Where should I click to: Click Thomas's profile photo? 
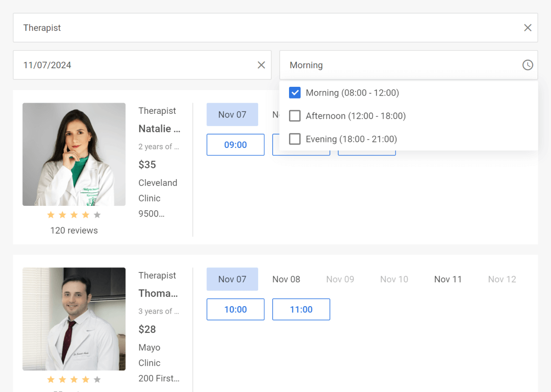coord(74,319)
